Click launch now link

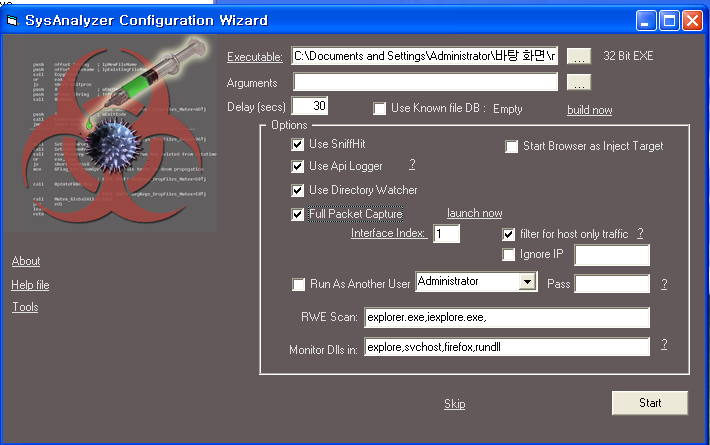tap(475, 213)
